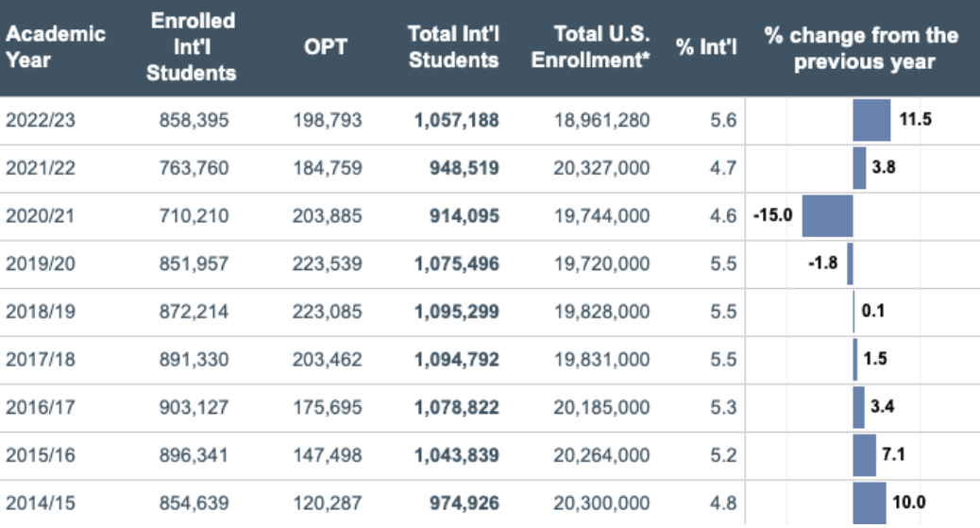Click the Enrolled Int'l Students header

pos(192,47)
